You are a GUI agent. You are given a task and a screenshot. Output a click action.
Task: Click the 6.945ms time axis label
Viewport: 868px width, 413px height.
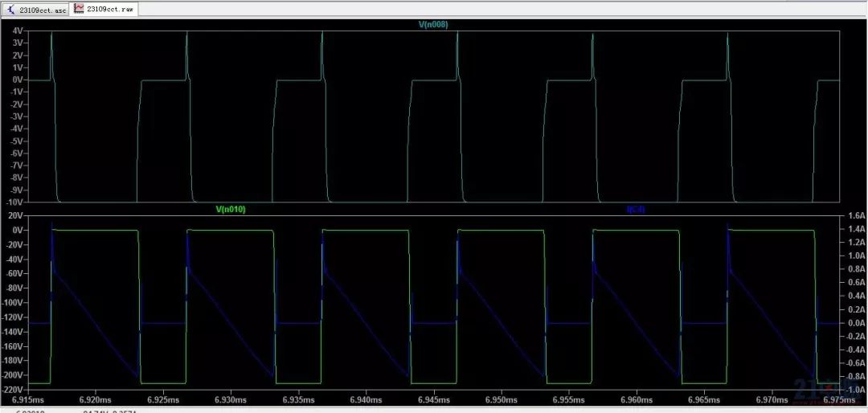tap(433, 399)
